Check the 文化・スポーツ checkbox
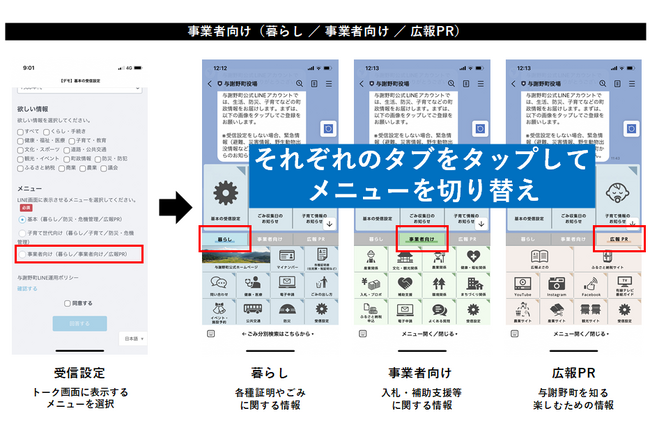Image resolution: width=650 pixels, height=434 pixels. pyautogui.click(x=20, y=150)
